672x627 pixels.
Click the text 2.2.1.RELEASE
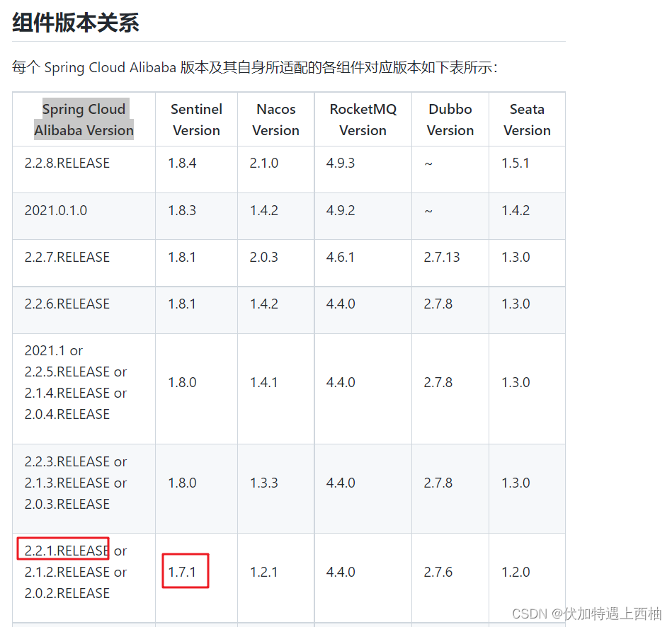click(x=66, y=551)
